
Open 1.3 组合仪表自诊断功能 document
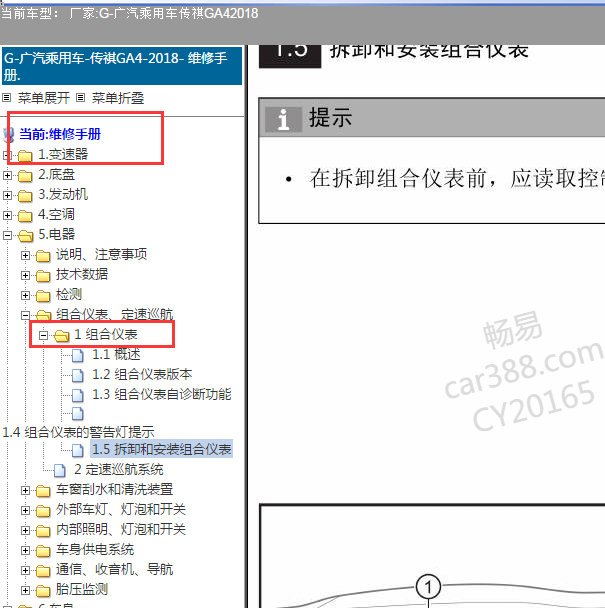click(x=162, y=394)
